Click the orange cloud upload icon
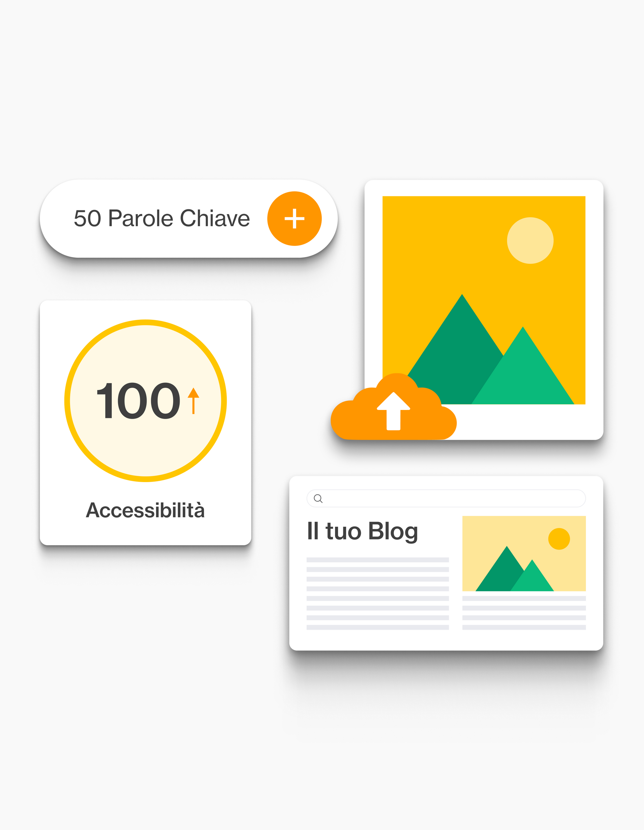Viewport: 644px width, 830px height. pyautogui.click(x=394, y=407)
